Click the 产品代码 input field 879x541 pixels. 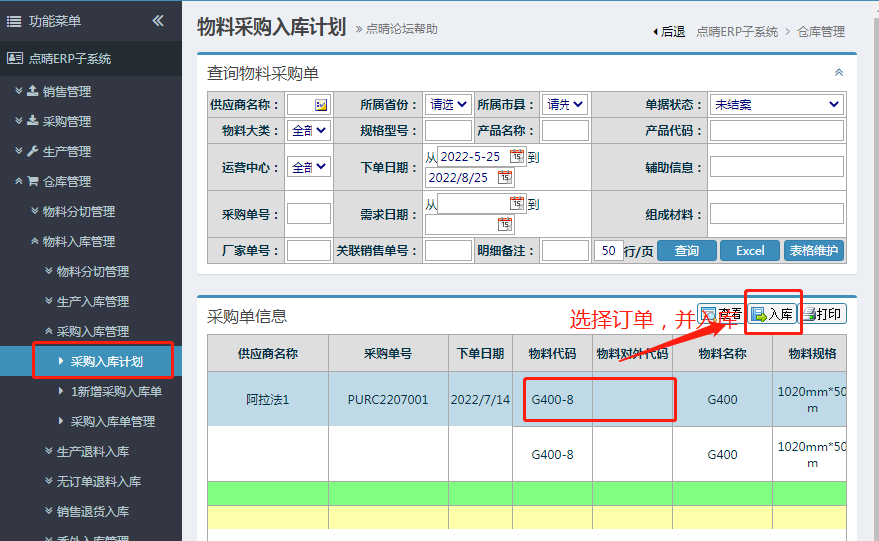click(776, 130)
